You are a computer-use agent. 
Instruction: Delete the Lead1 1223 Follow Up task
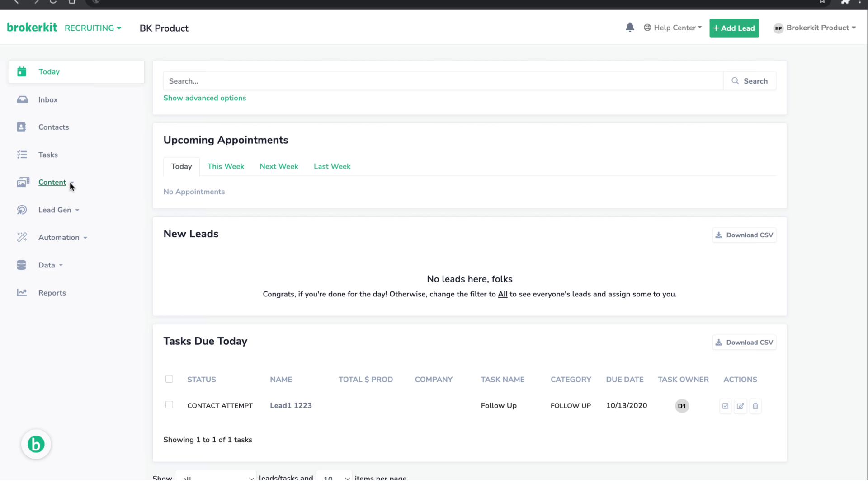[x=755, y=406]
